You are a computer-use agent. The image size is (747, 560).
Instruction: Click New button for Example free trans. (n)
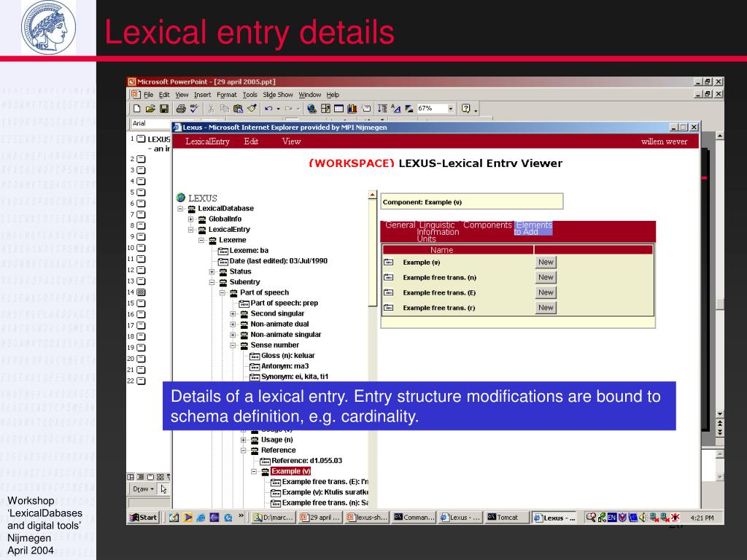546,277
